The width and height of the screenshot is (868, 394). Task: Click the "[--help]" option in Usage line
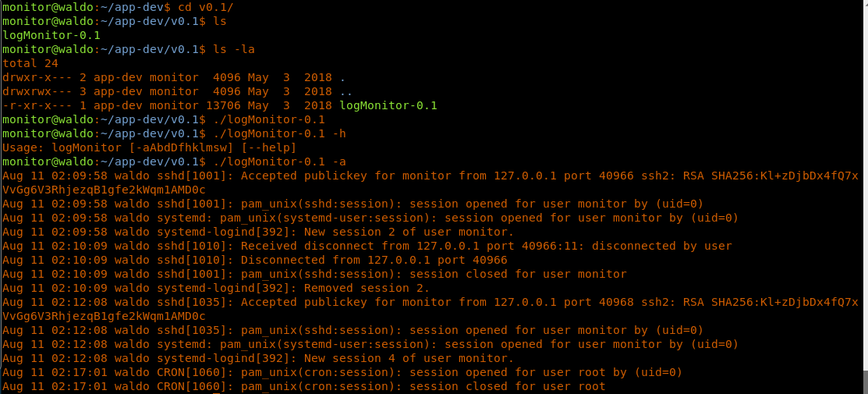pyautogui.click(x=268, y=147)
